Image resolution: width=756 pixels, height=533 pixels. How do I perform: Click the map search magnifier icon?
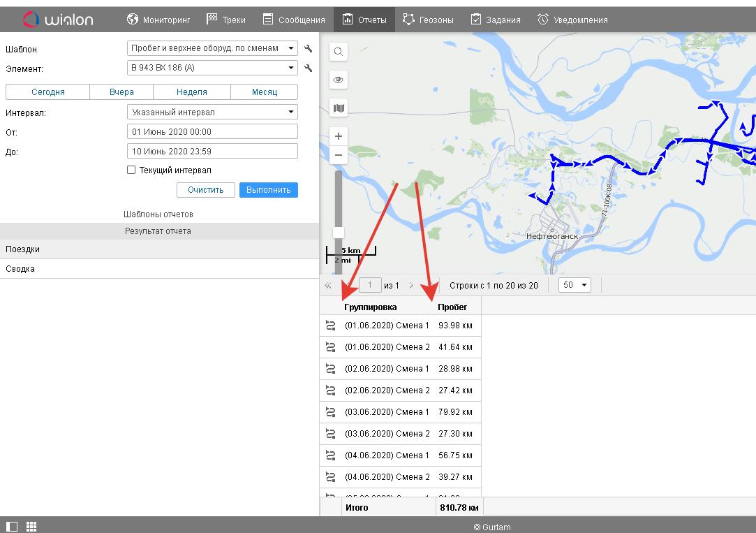[339, 52]
